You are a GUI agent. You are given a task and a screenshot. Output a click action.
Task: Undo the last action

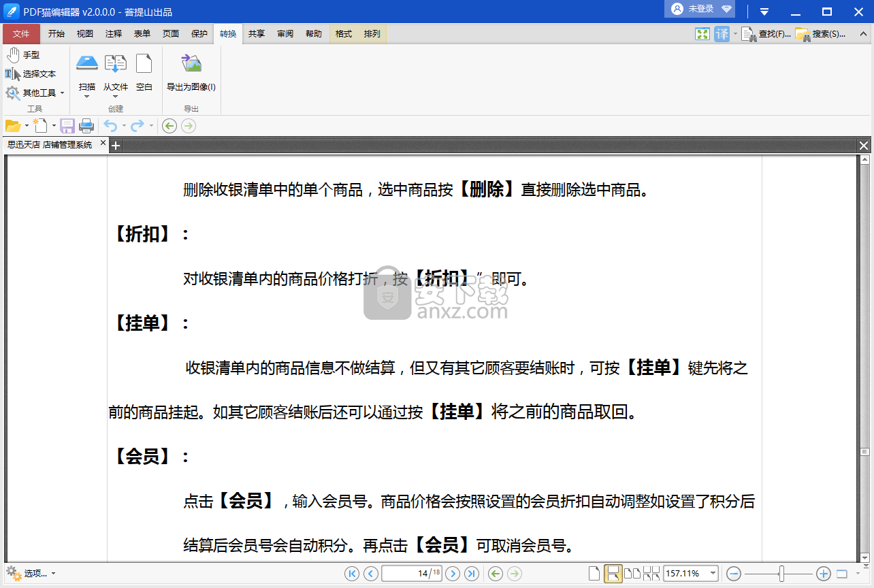tap(110, 126)
